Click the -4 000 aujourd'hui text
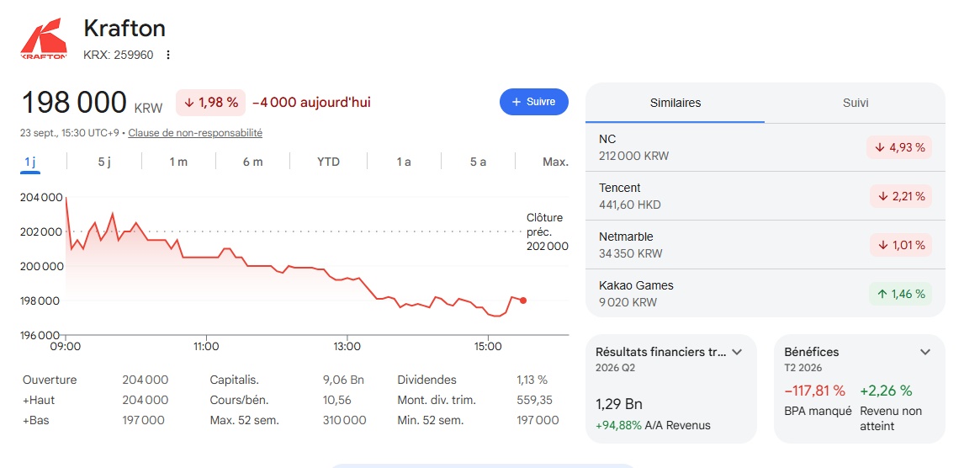 coord(311,103)
